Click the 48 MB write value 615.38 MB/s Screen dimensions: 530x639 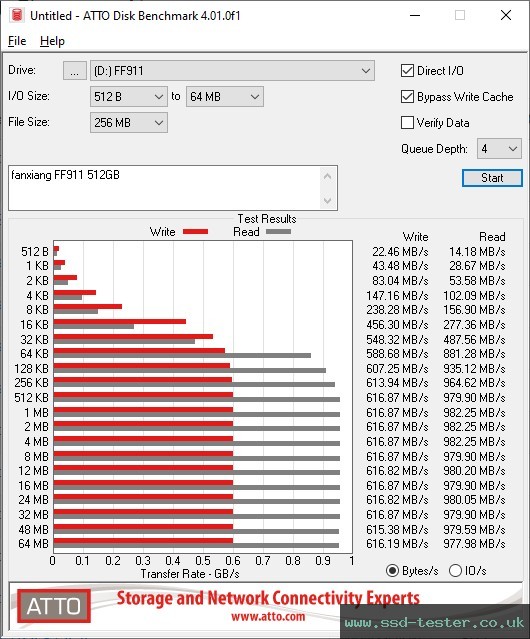click(397, 529)
